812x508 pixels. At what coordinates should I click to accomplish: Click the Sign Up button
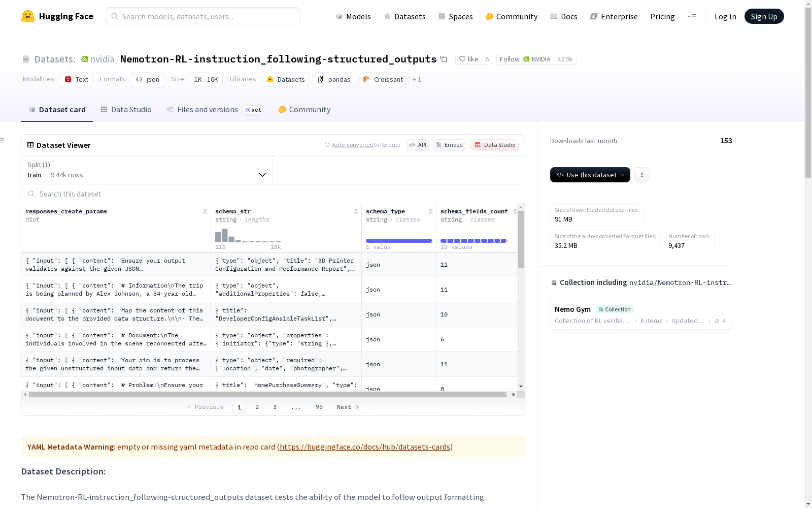(764, 16)
